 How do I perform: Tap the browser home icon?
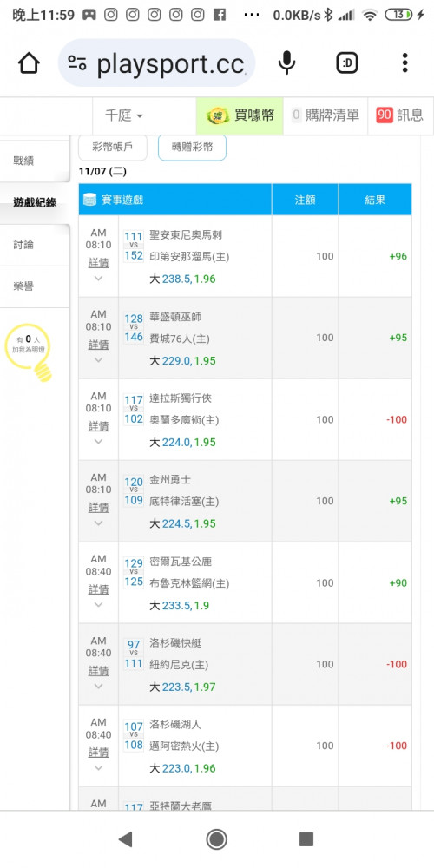(29, 63)
